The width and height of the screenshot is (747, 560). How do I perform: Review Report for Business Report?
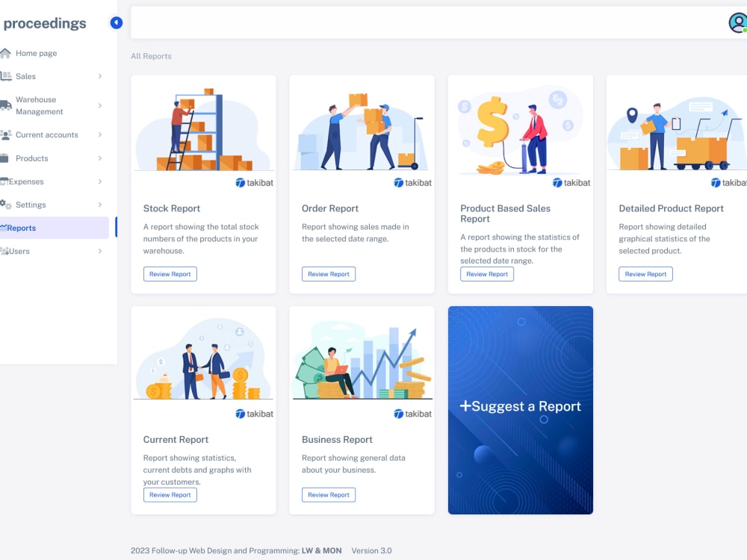tap(329, 495)
